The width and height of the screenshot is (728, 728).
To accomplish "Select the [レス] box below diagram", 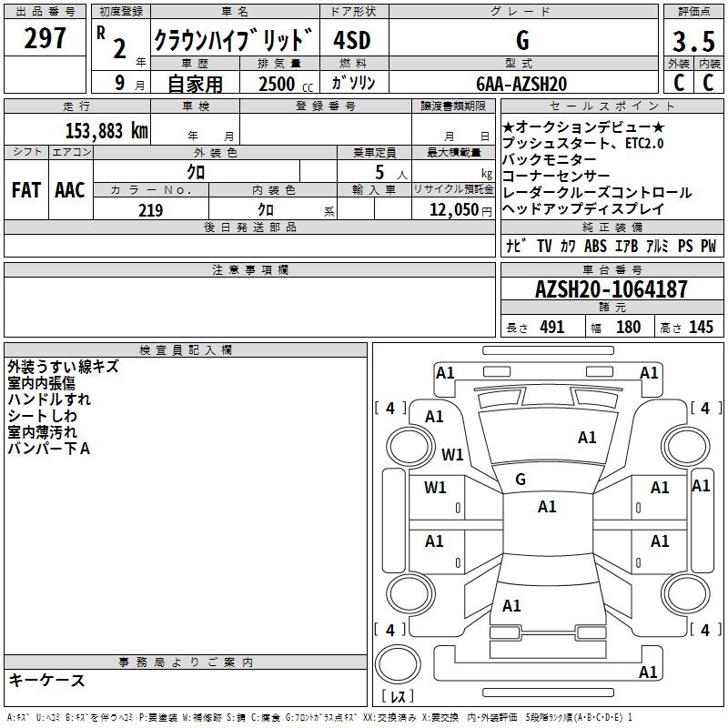I will 398,697.
